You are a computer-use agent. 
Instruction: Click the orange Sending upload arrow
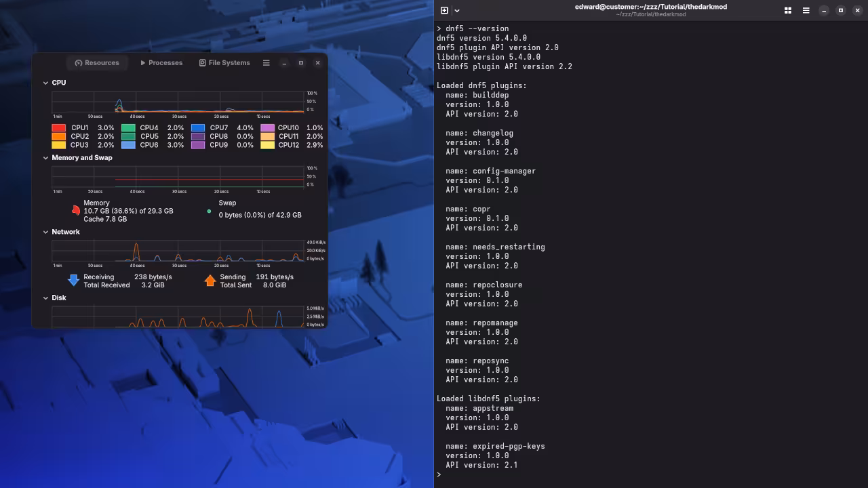(210, 280)
